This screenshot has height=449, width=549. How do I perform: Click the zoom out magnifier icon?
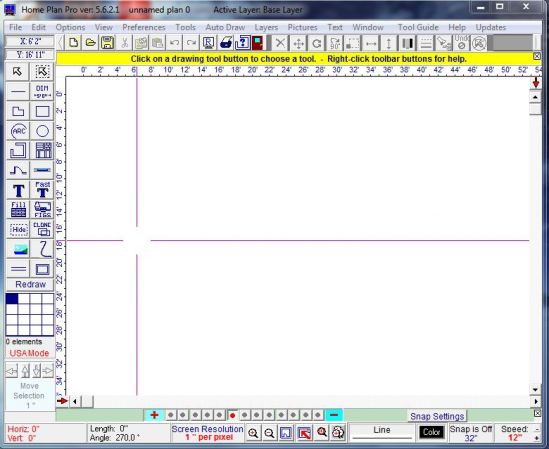click(x=269, y=433)
